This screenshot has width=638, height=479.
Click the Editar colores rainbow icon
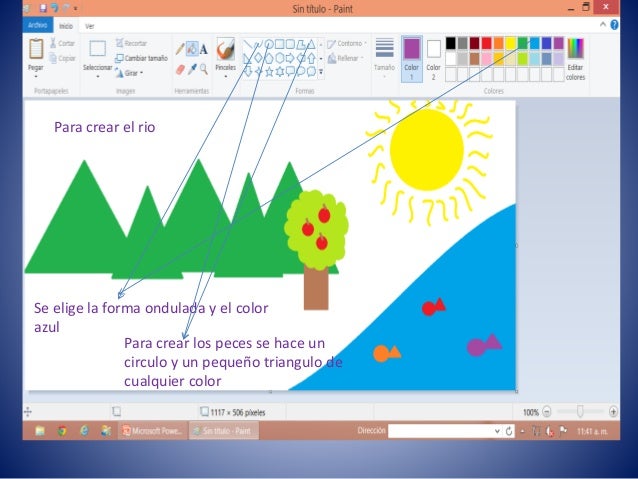[x=575, y=48]
